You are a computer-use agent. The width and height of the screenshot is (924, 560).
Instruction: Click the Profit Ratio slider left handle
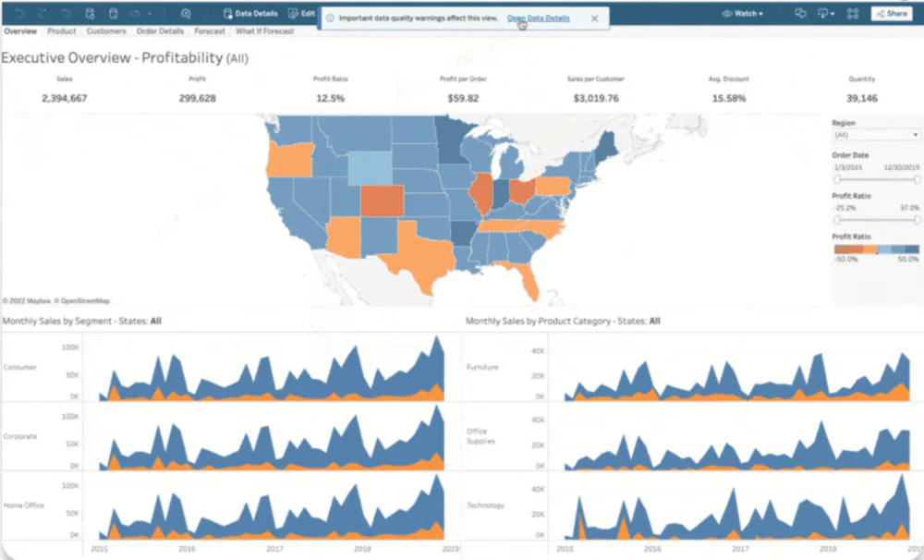tap(837, 220)
